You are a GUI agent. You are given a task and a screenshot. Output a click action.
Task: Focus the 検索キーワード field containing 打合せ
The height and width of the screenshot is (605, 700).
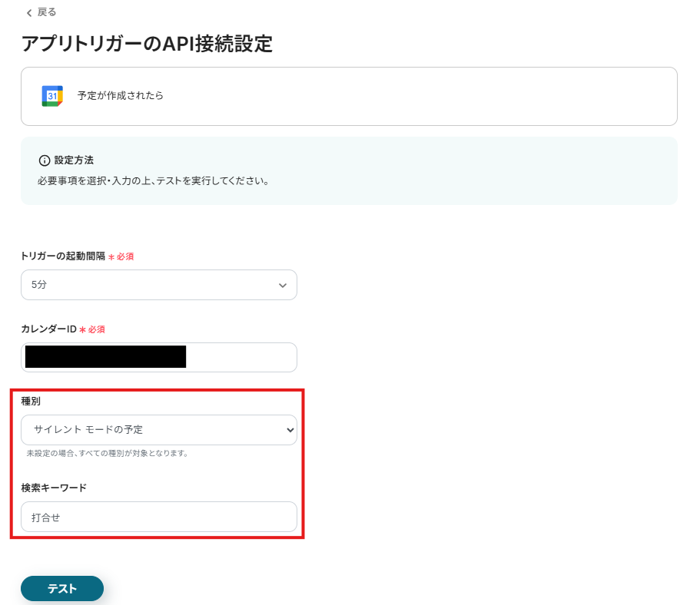pyautogui.click(x=158, y=517)
